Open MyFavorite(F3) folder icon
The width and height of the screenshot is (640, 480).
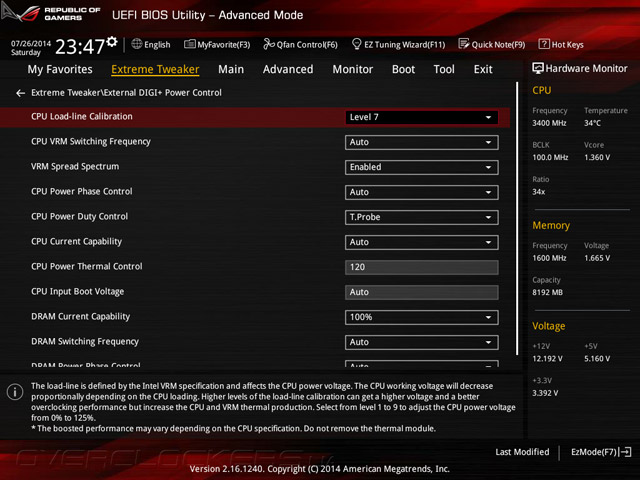pyautogui.click(x=190, y=44)
